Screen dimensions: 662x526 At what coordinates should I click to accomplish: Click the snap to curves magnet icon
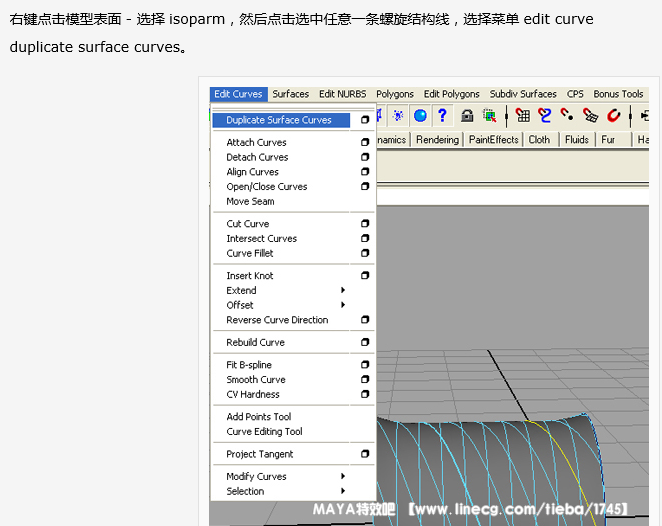545,115
